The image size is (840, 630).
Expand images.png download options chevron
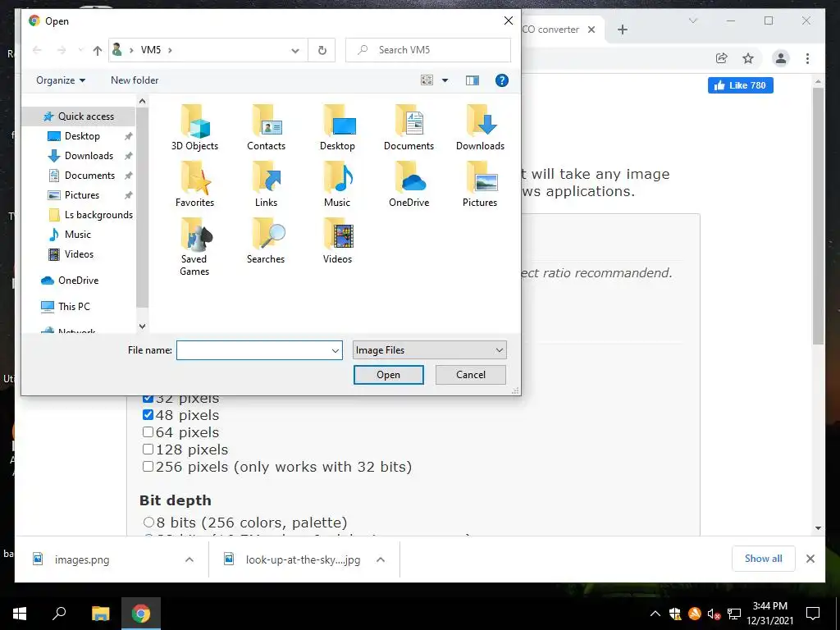pos(189,559)
